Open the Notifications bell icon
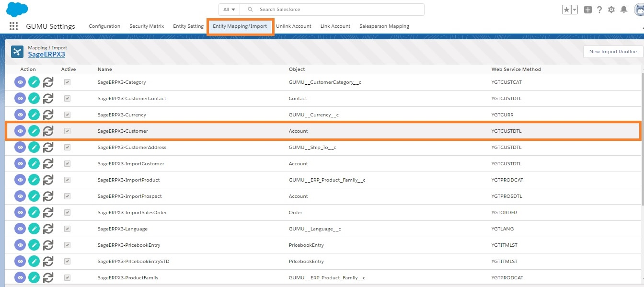 point(624,10)
